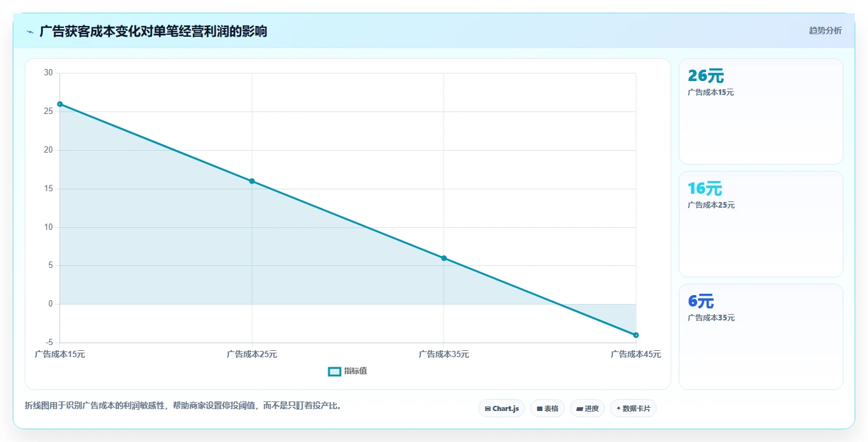Click the icon inside the Chart.js tag
Viewport: 868px width, 442px height.
[488, 409]
